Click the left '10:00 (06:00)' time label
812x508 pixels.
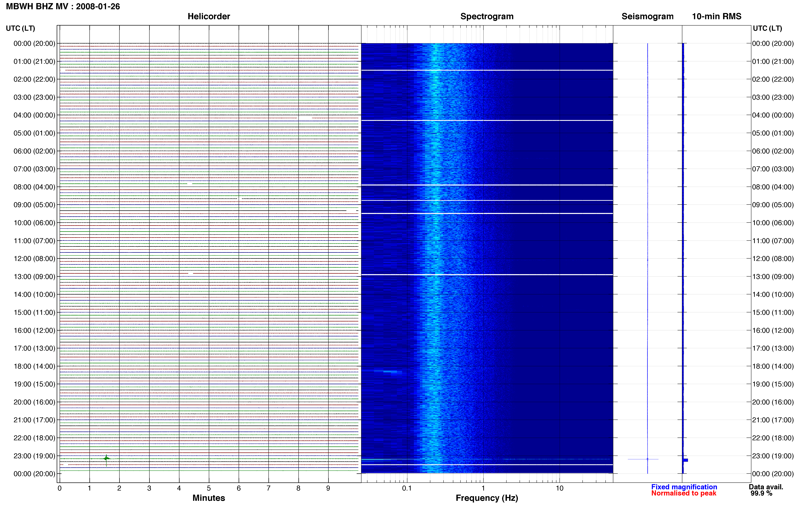[34, 223]
